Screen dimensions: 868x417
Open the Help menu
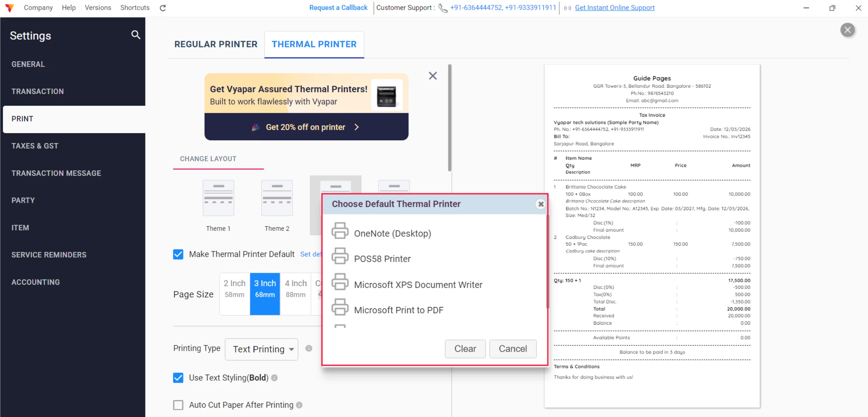click(68, 7)
